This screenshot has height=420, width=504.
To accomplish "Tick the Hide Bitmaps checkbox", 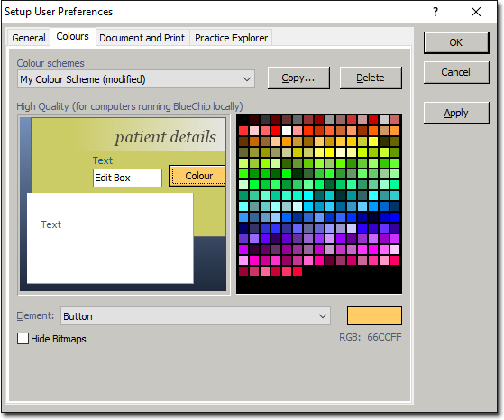I will (x=23, y=339).
